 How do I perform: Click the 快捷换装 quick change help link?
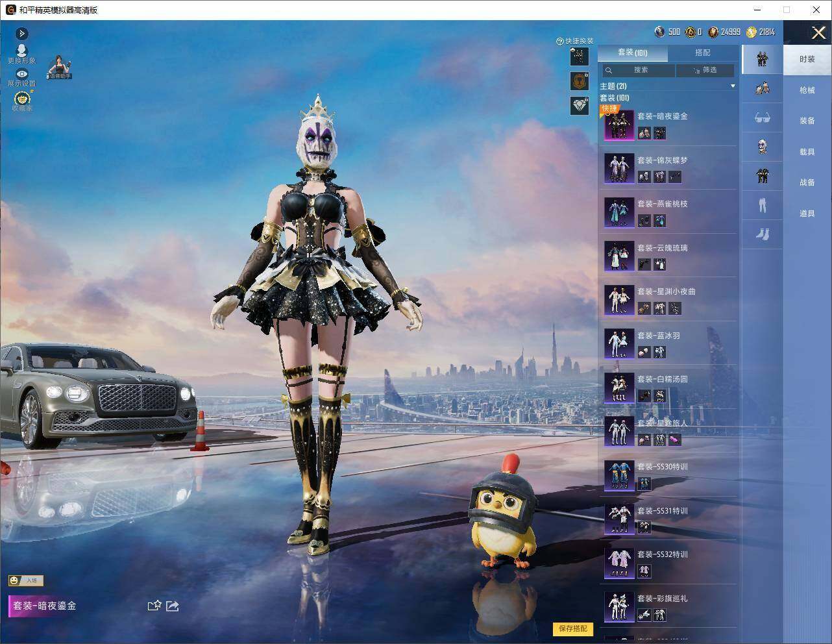pyautogui.click(x=575, y=41)
